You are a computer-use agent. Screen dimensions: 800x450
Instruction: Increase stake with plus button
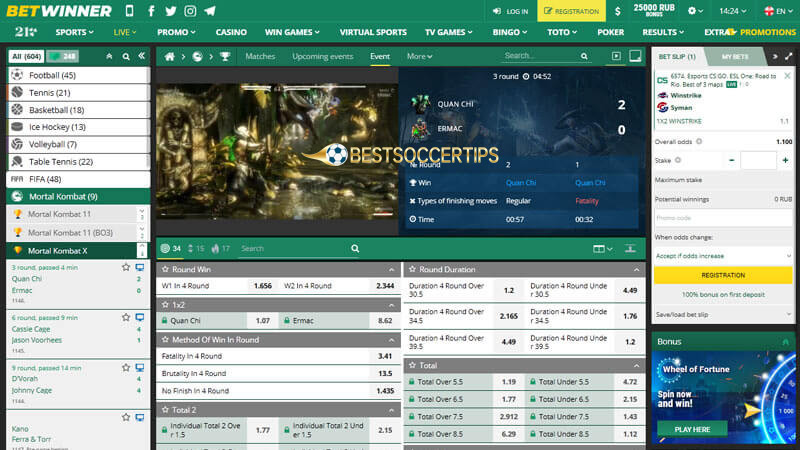point(785,160)
